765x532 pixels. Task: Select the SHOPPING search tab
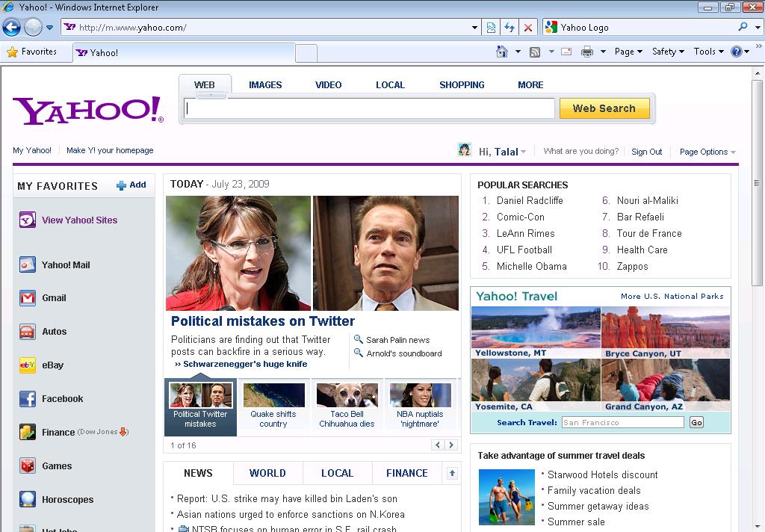click(462, 85)
